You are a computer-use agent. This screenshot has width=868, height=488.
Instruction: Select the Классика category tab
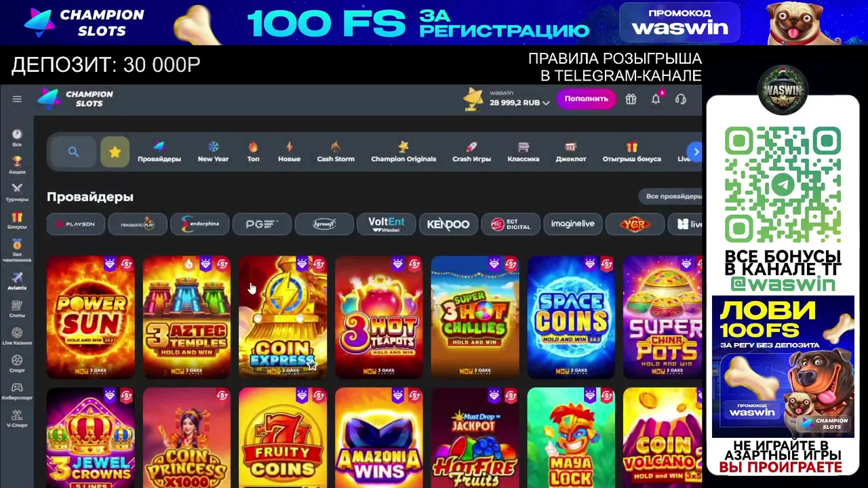(x=524, y=152)
